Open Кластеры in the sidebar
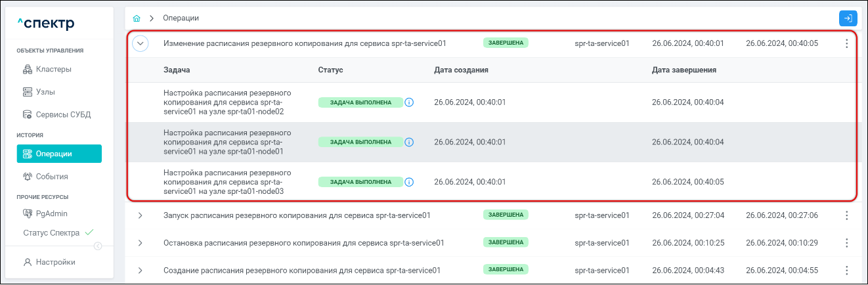The height and width of the screenshot is (285, 868). pyautogui.click(x=53, y=69)
